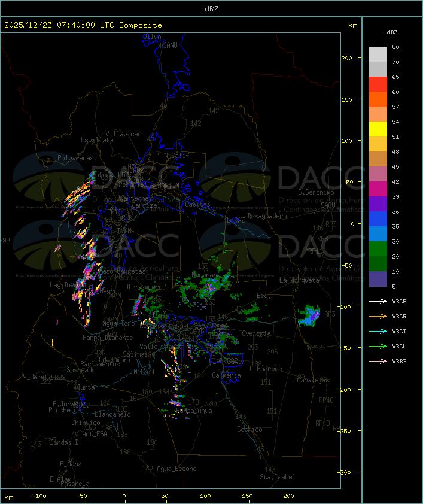Image resolution: width=423 pixels, height=504 pixels.
Task: Click the blue radar echo near RP3
Action: [x=309, y=316]
